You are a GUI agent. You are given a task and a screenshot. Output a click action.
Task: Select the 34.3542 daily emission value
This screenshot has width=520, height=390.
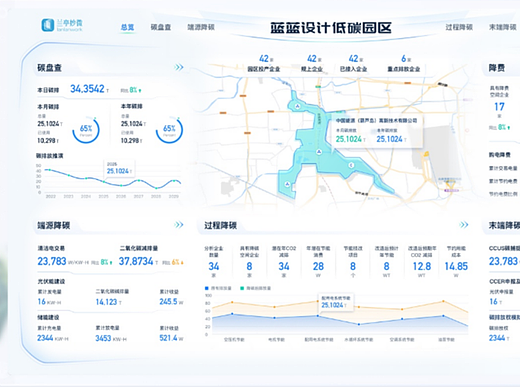(x=87, y=89)
